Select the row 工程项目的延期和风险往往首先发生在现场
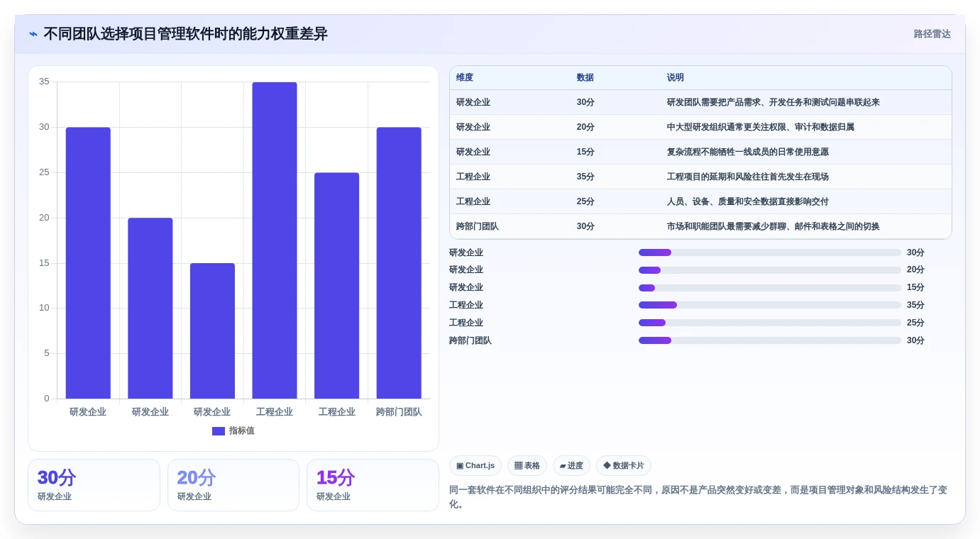Image resolution: width=980 pixels, height=539 pixels. click(700, 177)
